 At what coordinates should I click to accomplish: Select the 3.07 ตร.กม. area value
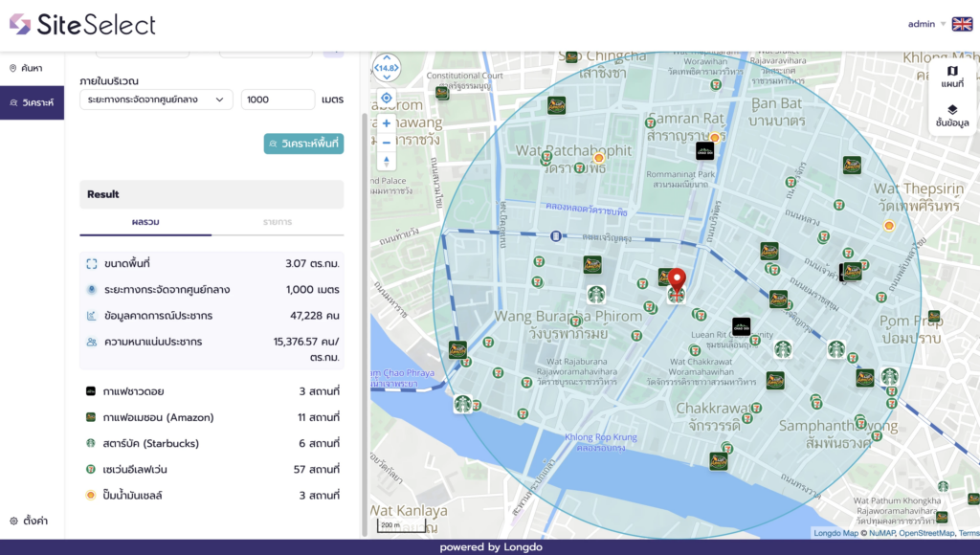(312, 264)
